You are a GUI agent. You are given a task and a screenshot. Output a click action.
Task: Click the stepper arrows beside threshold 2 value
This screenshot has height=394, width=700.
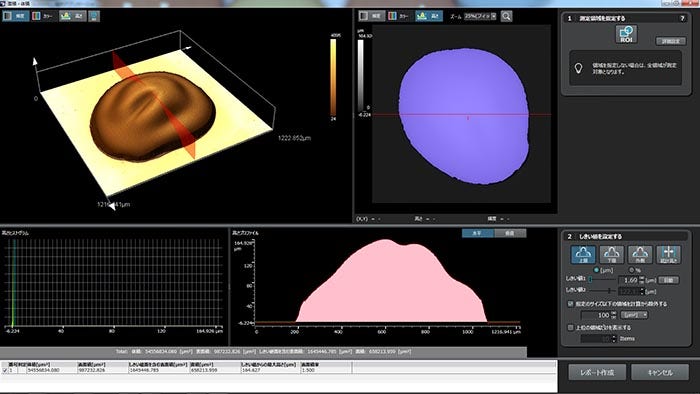(x=642, y=291)
